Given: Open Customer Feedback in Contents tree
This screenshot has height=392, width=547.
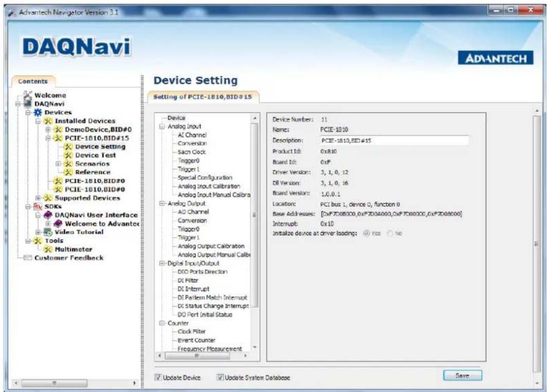Looking at the screenshot, I should point(69,258).
